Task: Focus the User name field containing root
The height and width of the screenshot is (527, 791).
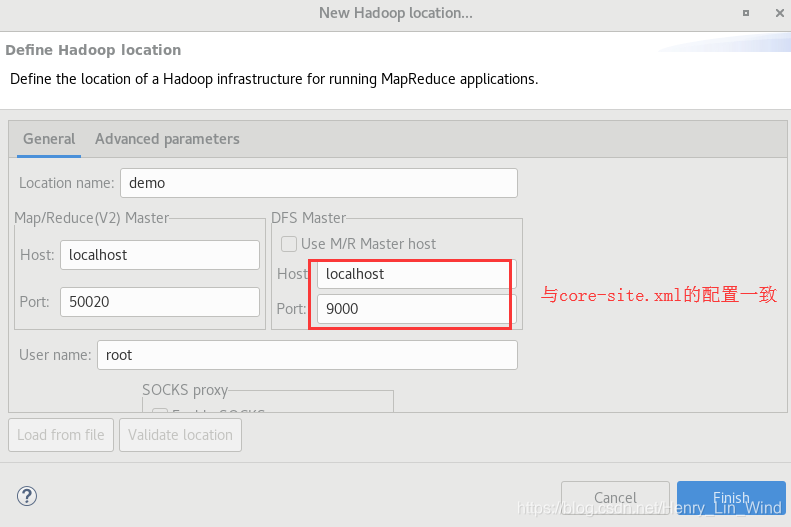Action: point(307,355)
